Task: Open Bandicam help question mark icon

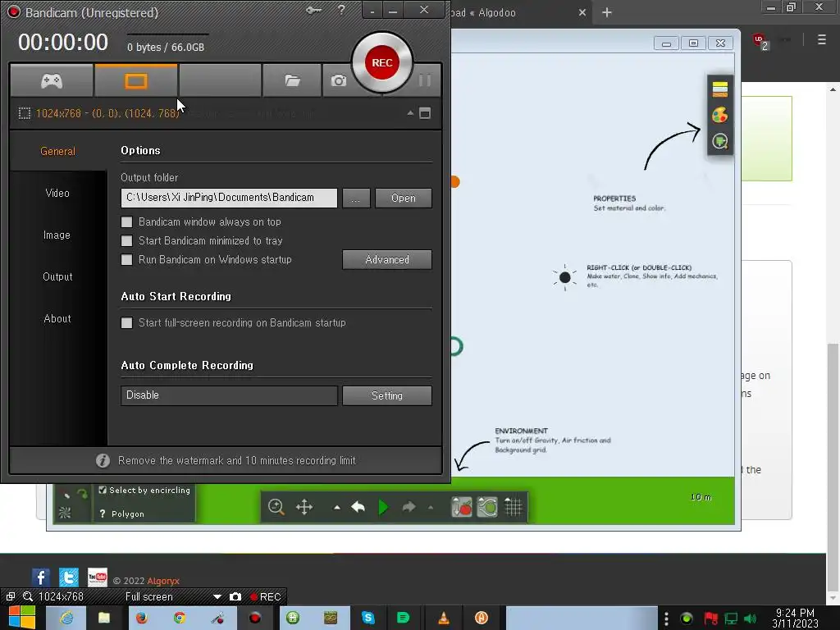Action: pos(341,10)
